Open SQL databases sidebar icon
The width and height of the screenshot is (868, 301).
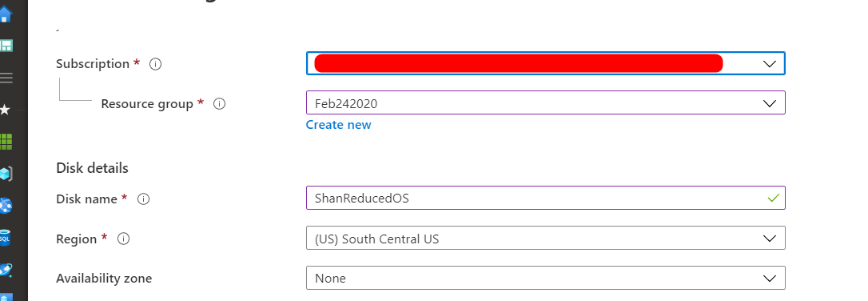tap(6, 239)
